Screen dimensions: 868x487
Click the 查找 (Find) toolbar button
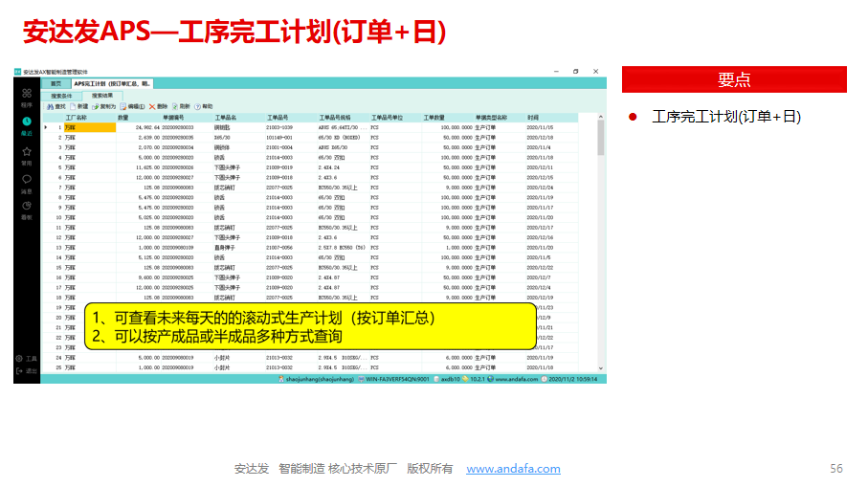pos(56,106)
